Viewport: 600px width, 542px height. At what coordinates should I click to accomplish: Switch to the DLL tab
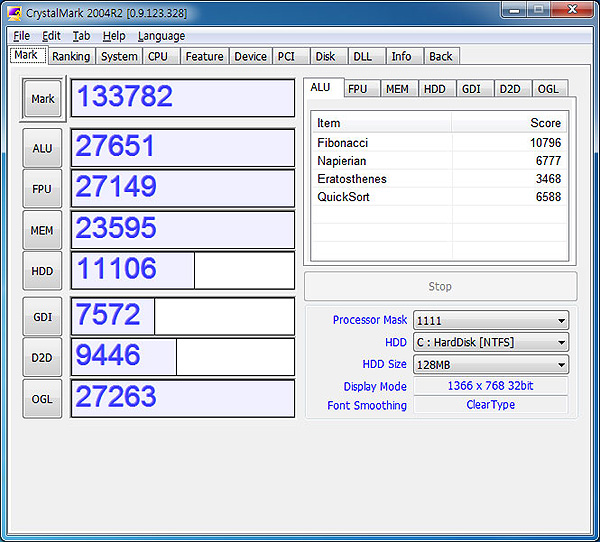coord(367,56)
